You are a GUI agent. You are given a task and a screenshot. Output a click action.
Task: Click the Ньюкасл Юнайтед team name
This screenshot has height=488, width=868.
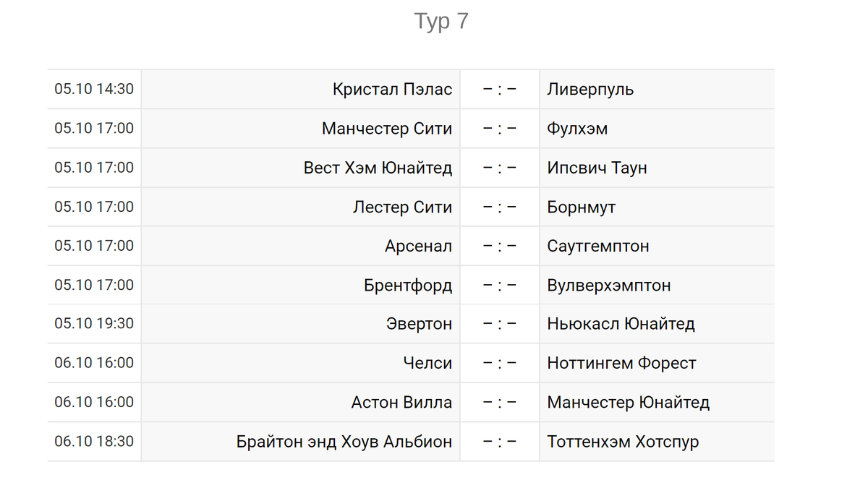621,324
